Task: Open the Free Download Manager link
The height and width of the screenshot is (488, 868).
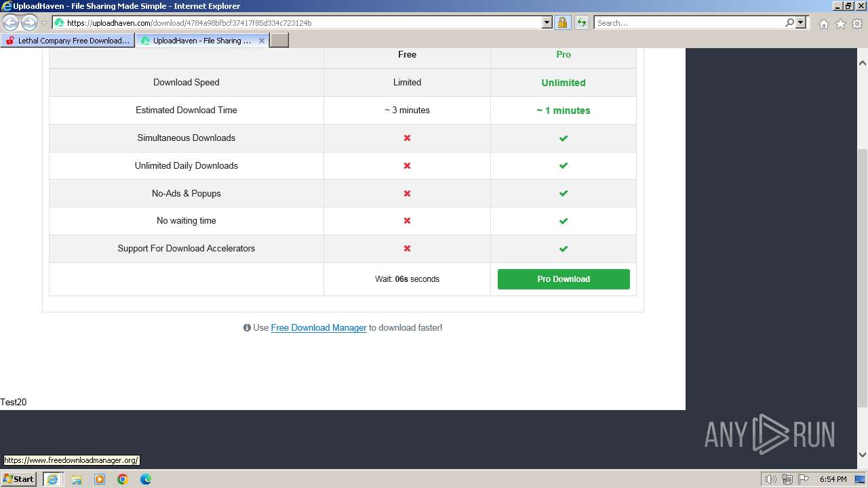Action: [319, 327]
